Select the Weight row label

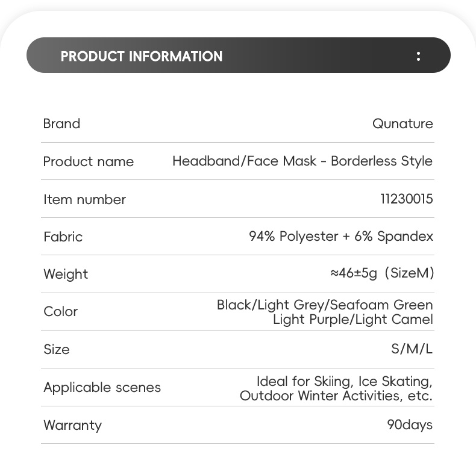click(66, 274)
